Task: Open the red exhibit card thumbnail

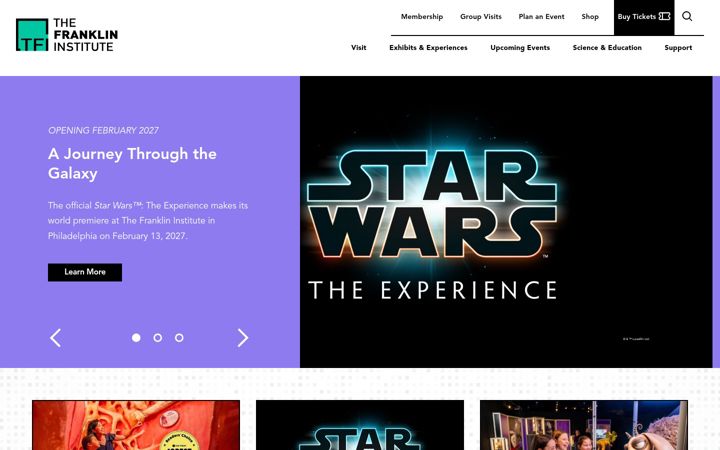Action: 136,425
